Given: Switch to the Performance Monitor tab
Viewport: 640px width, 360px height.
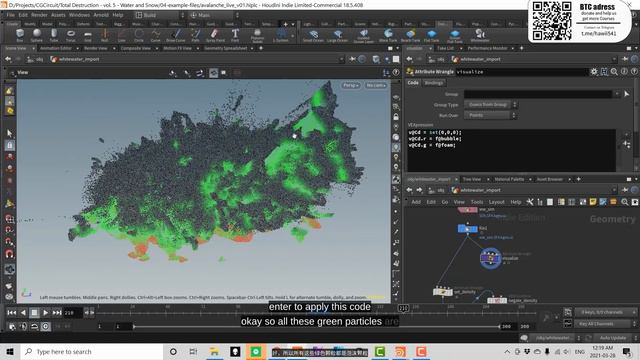Looking at the screenshot, I should pos(487,48).
